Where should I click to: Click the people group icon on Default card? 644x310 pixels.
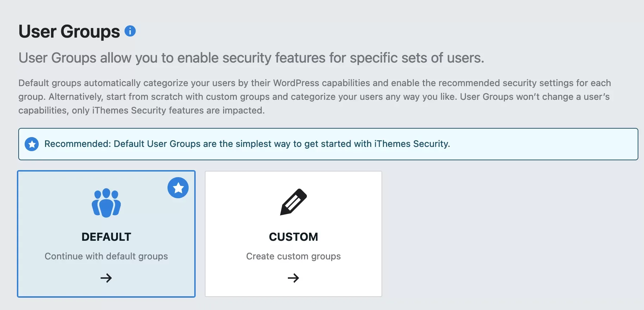106,203
